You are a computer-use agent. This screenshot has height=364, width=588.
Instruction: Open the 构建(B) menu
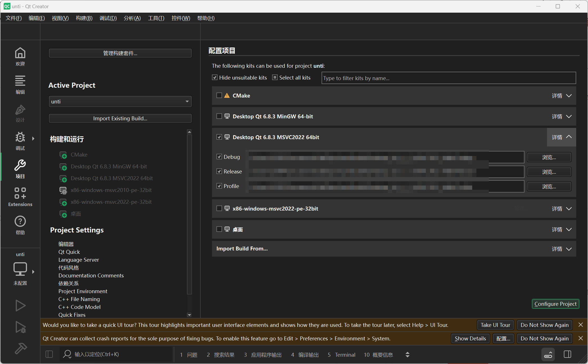[x=84, y=18]
